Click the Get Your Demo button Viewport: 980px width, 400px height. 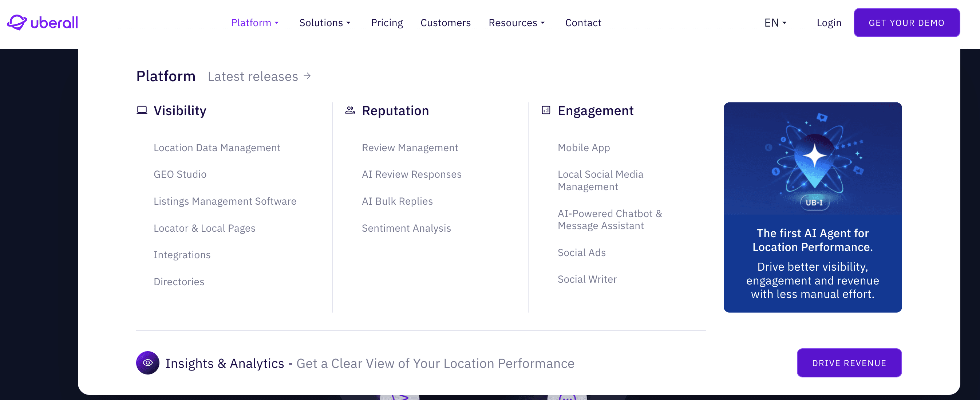click(906, 23)
